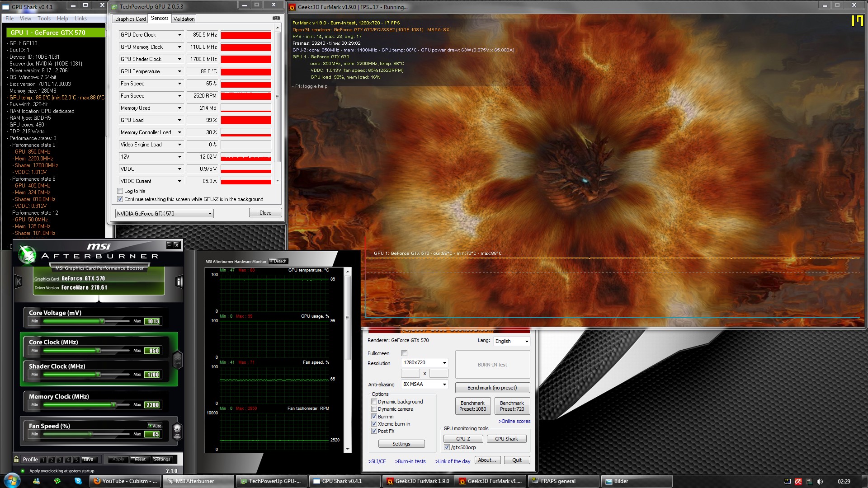Viewport: 868px width, 488px height.
Task: Switch to FRAPS general taskbar button
Action: click(x=563, y=481)
